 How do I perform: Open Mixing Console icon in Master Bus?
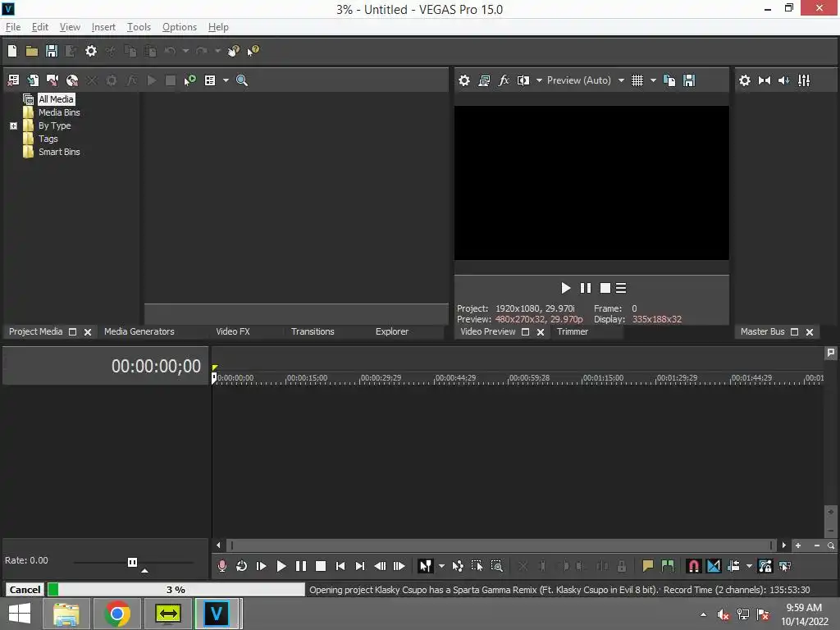804,80
